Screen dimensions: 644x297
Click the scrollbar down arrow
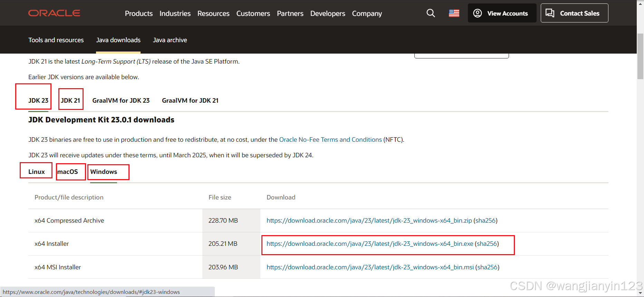click(x=640, y=293)
